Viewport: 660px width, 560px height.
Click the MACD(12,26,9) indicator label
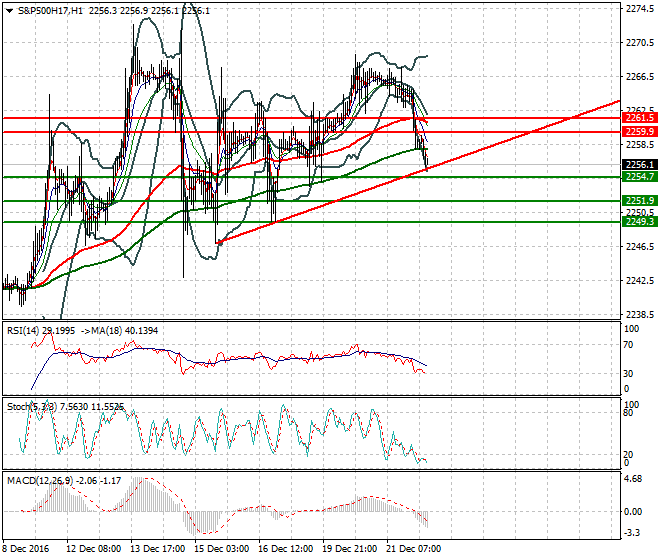click(40, 480)
